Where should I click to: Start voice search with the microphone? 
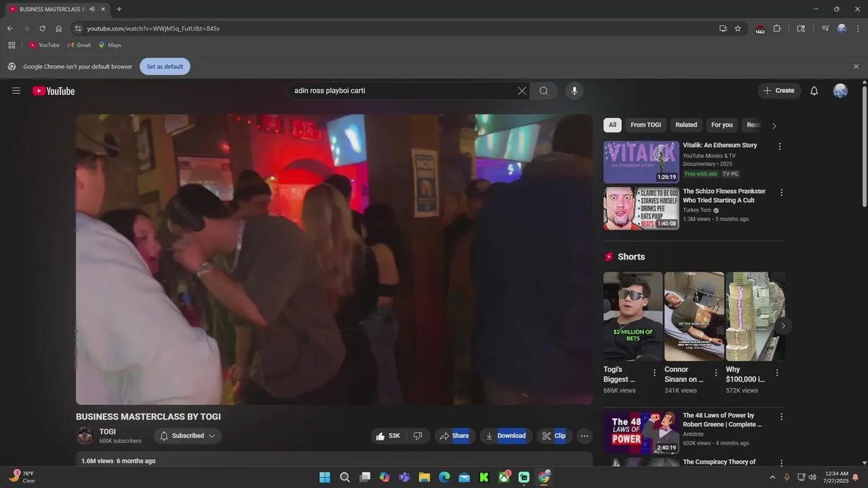click(x=574, y=91)
